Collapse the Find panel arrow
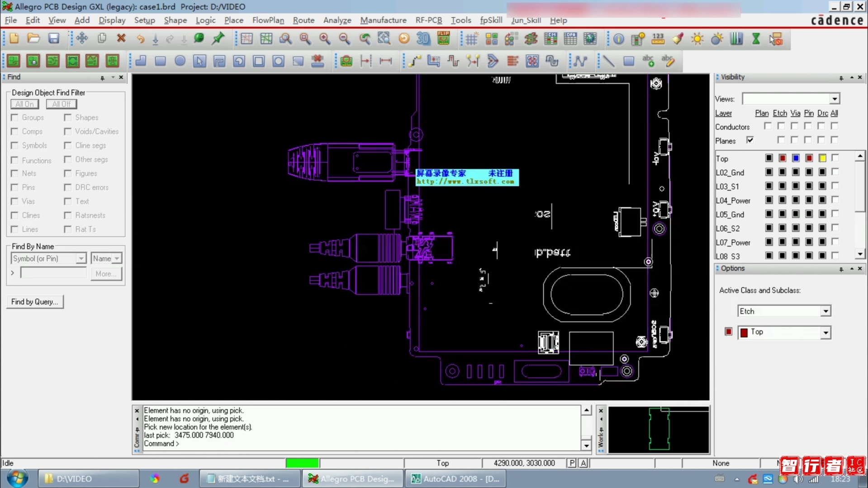This screenshot has height=488, width=868. point(113,77)
